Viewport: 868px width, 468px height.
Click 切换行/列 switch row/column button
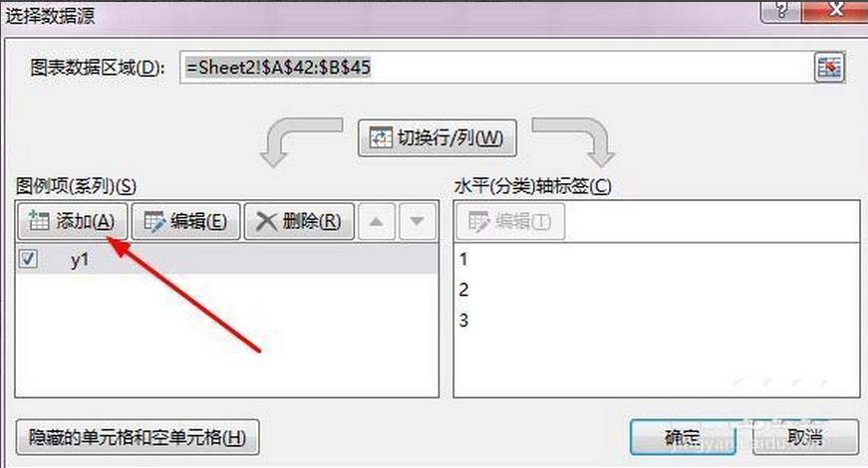[437, 137]
